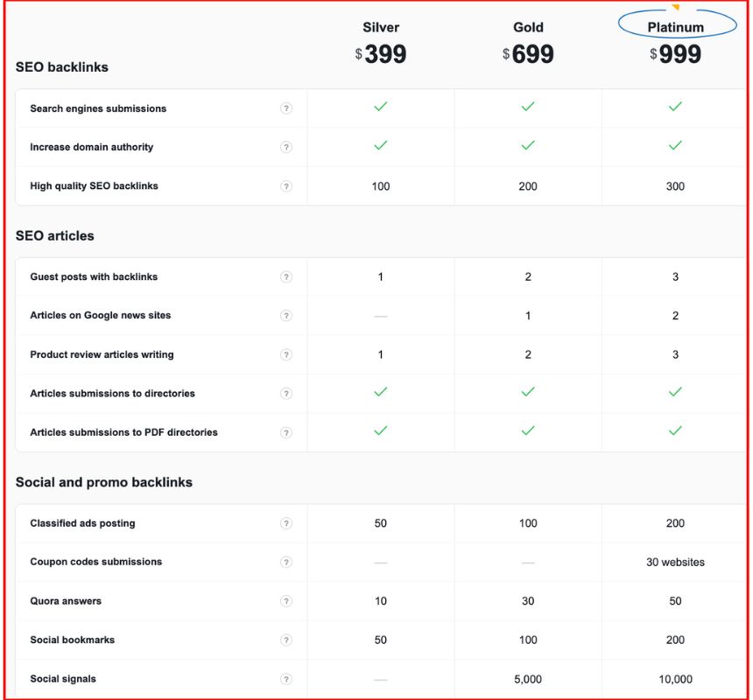Open help tooltip for High quality SEO backlinks

pyautogui.click(x=285, y=186)
